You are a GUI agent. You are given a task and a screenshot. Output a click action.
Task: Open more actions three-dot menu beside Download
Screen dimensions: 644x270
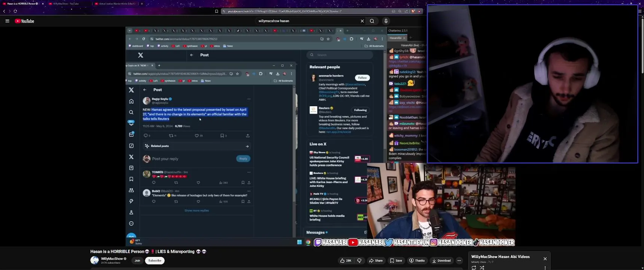coord(459,261)
